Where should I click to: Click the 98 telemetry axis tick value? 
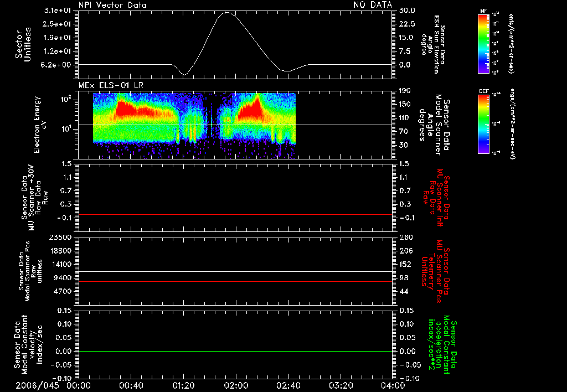click(404, 278)
